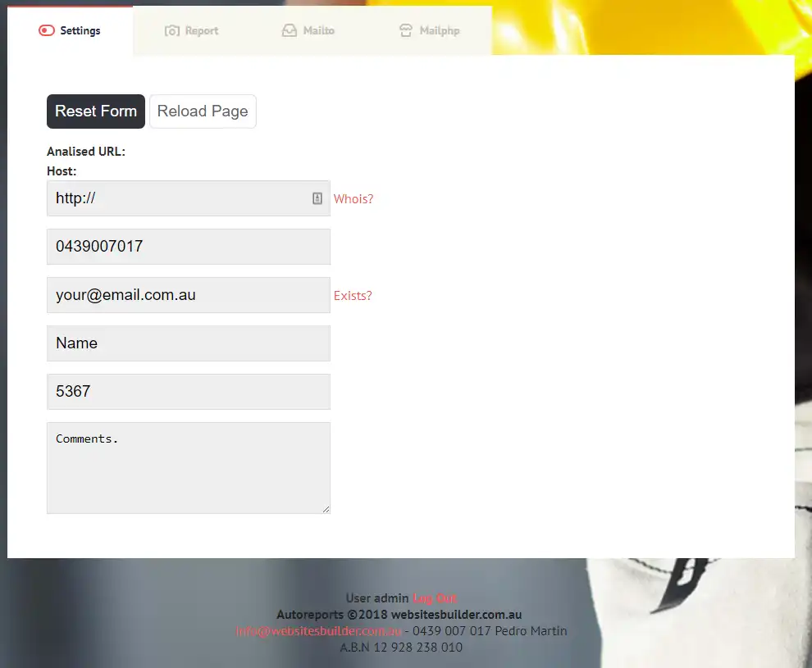Switch to the Report tab
This screenshot has width=812, height=668.
191,30
